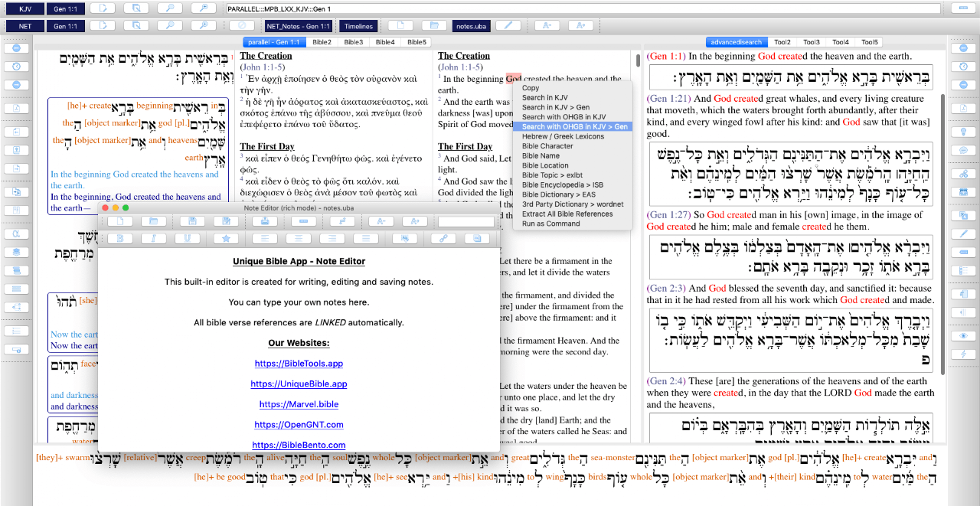Choose Search in KJV > Gen menu item
Viewport: 980px width, 506px height.
573,107
